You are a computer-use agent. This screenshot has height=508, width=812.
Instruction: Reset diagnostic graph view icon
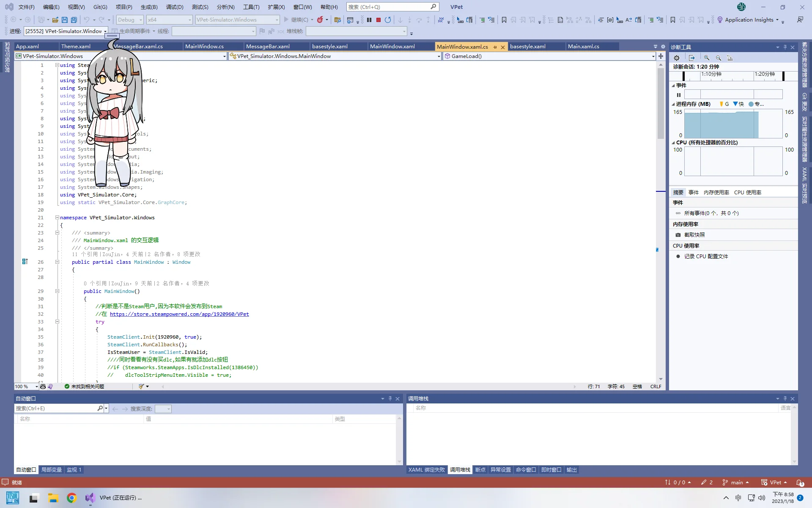730,58
